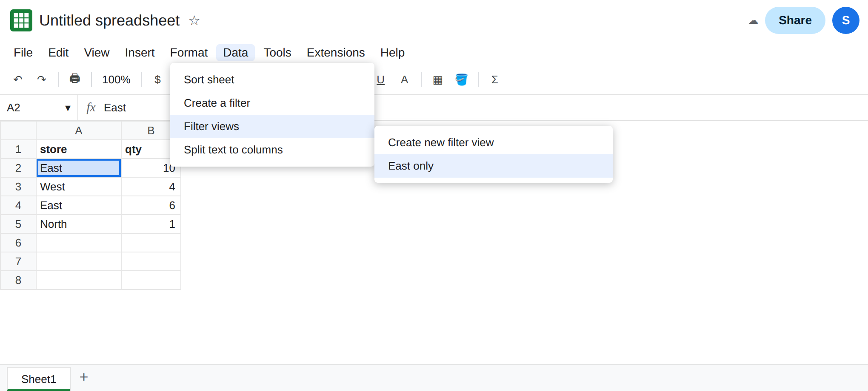Apply the East only filter view
868x391 pixels.
click(494, 166)
